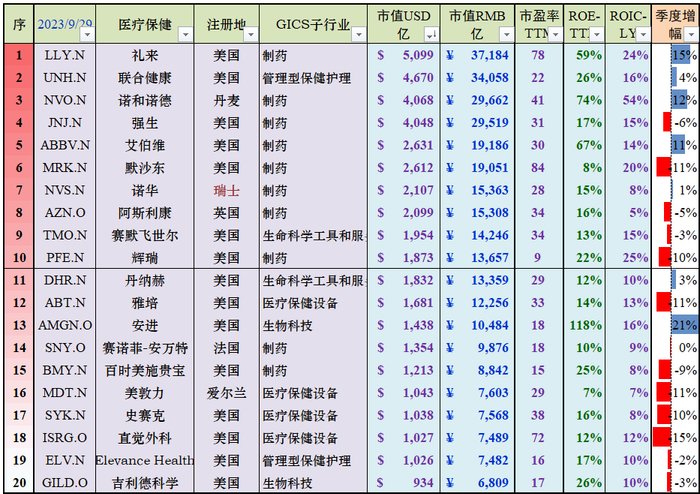Click the company name 诺和诺德

[x=145, y=100]
